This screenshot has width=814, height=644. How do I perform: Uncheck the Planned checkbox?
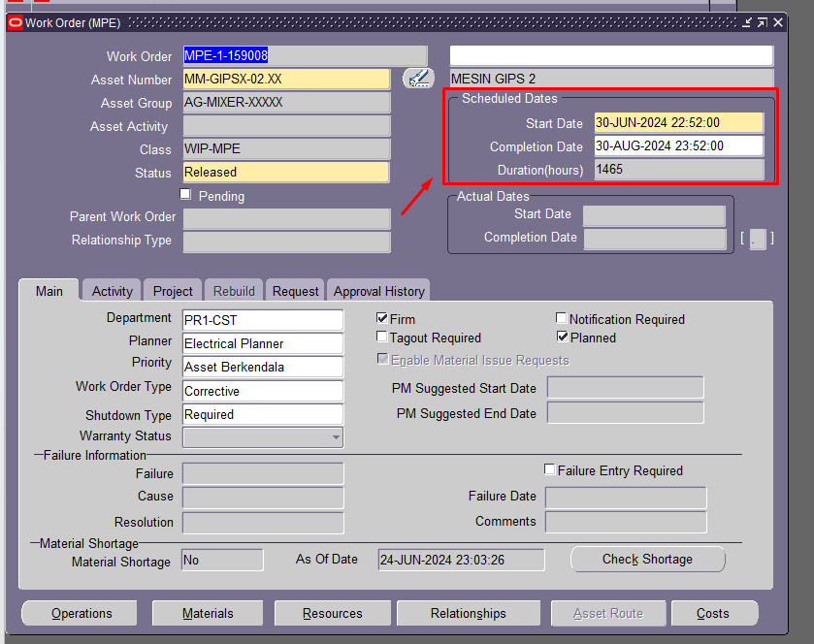(x=561, y=337)
